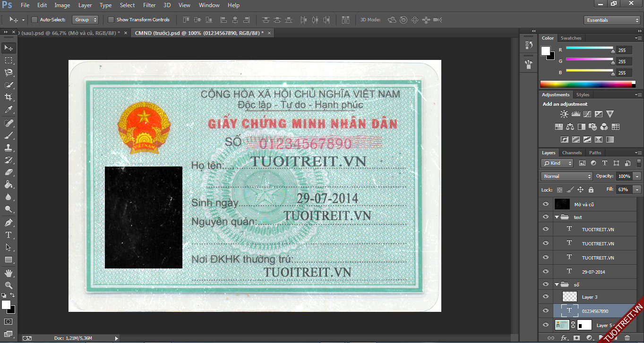The width and height of the screenshot is (644, 343).
Task: Open the Normal blend mode dropdown
Action: pyautogui.click(x=566, y=176)
